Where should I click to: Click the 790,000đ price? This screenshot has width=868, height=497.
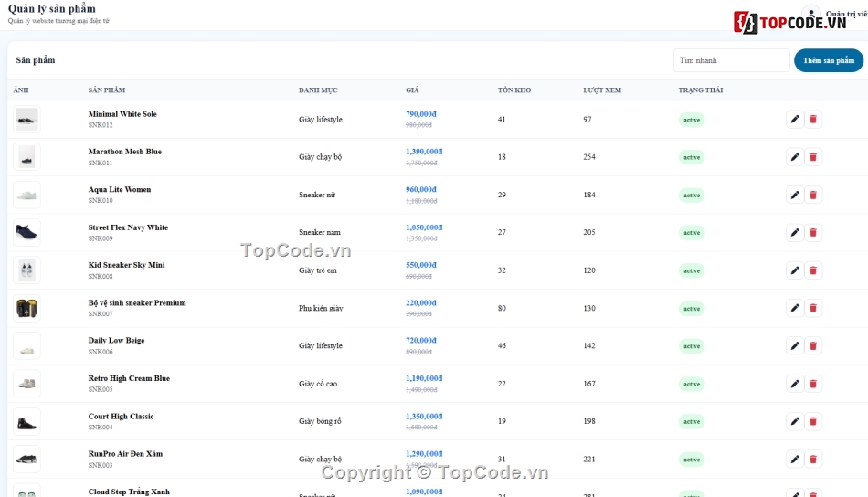pyautogui.click(x=420, y=114)
